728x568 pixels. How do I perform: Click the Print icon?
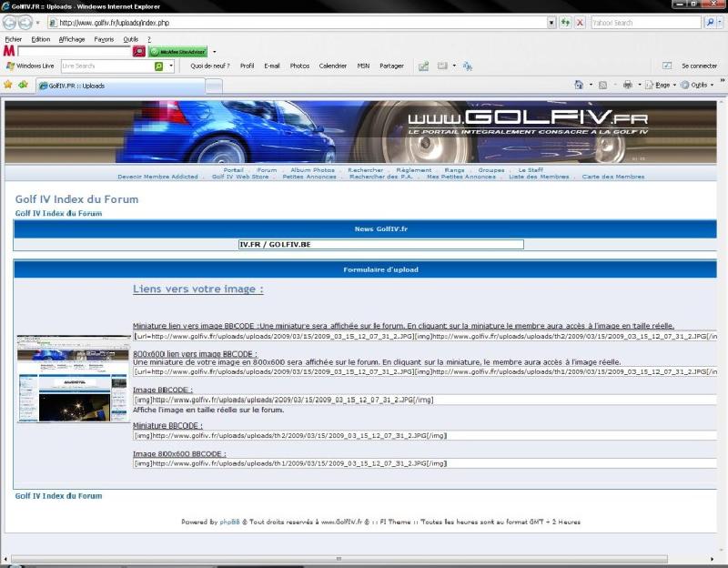click(x=628, y=85)
